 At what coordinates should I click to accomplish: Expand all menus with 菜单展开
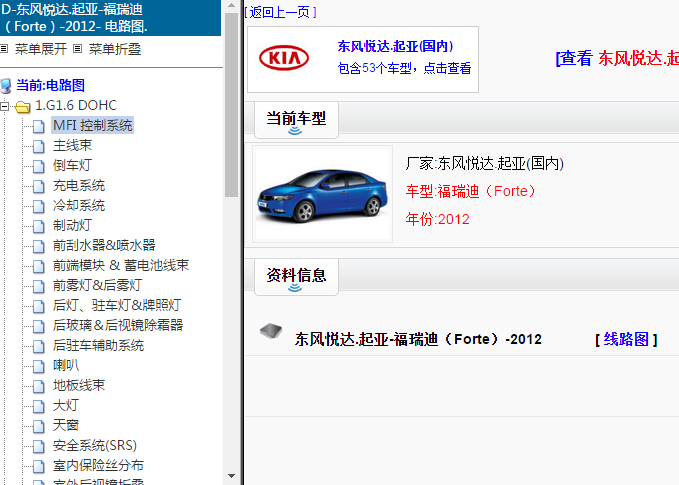pos(41,49)
